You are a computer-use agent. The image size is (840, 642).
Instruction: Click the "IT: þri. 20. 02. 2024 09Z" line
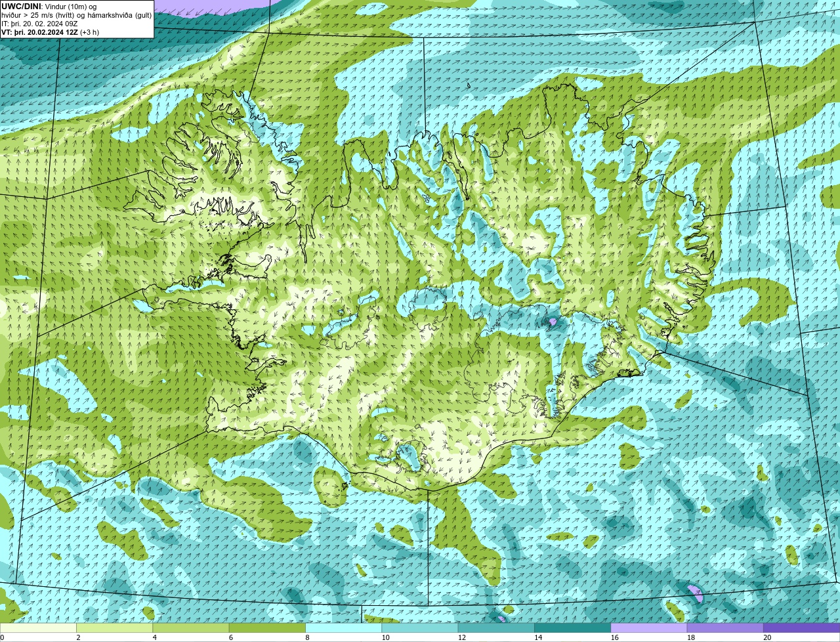pos(40,24)
